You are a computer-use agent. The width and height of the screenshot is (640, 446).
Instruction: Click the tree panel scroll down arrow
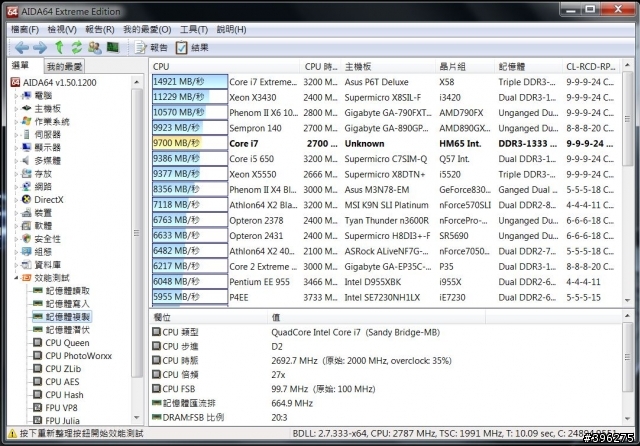(x=137, y=418)
